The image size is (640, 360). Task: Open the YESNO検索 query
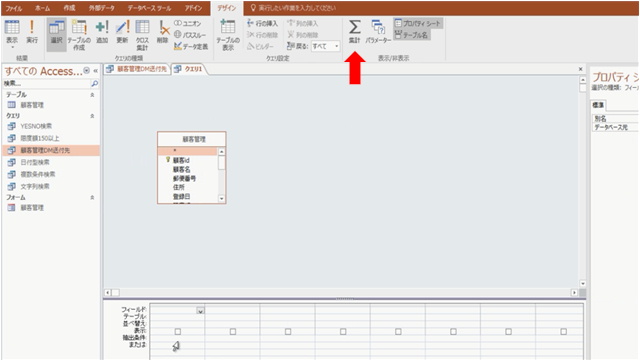36,126
